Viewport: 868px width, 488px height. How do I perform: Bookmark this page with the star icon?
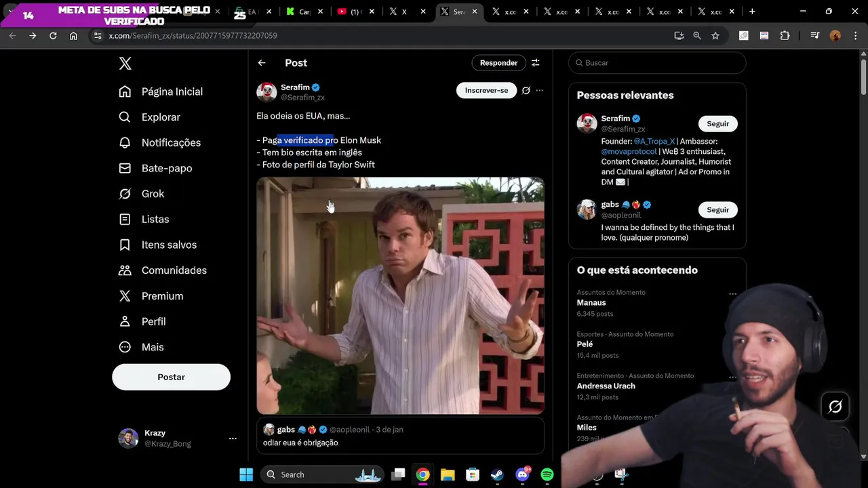(x=715, y=35)
